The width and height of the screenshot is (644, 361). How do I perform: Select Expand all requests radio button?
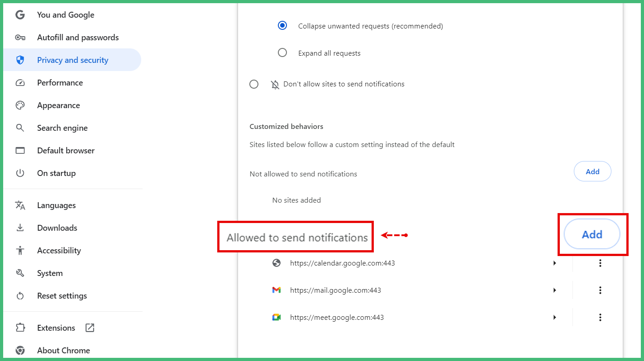[x=282, y=53]
